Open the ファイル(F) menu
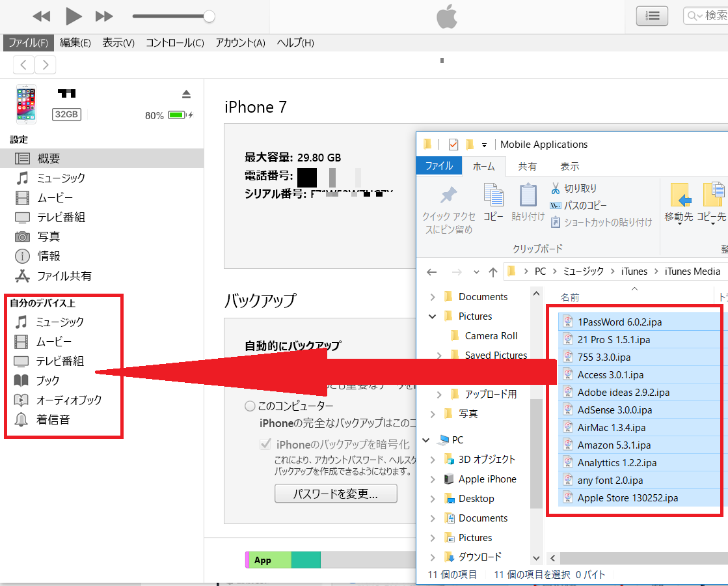Viewport: 728px width, 586px height. click(x=29, y=43)
